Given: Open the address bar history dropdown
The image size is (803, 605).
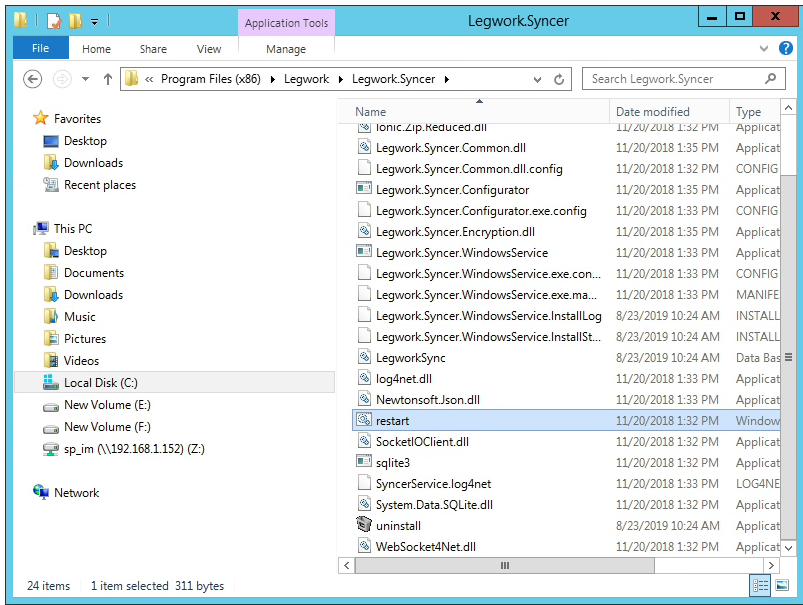Looking at the screenshot, I should 537,79.
